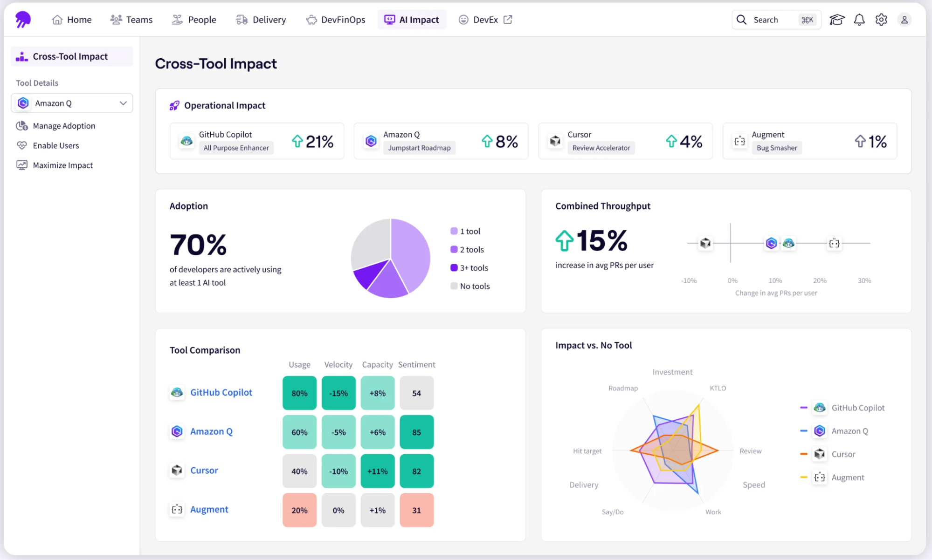This screenshot has height=560, width=932.
Task: Click Augment usage cell 20%
Action: (x=299, y=510)
